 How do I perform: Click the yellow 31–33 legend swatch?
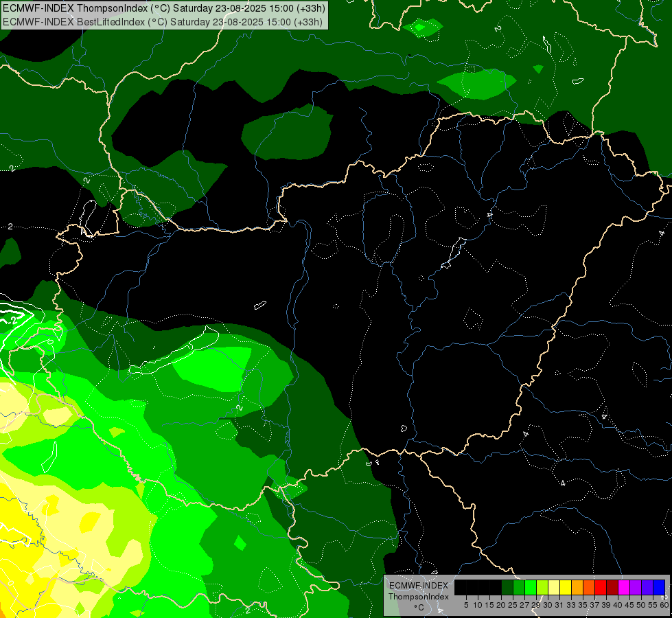[x=566, y=587]
